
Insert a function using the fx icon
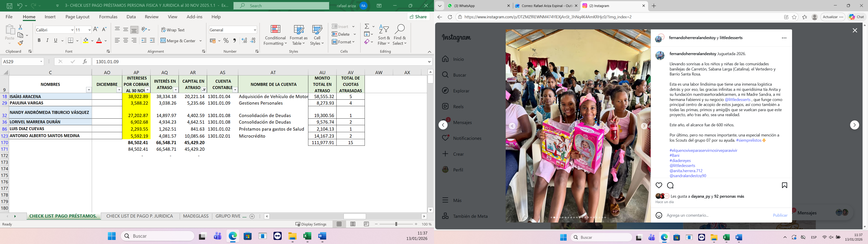tap(85, 62)
